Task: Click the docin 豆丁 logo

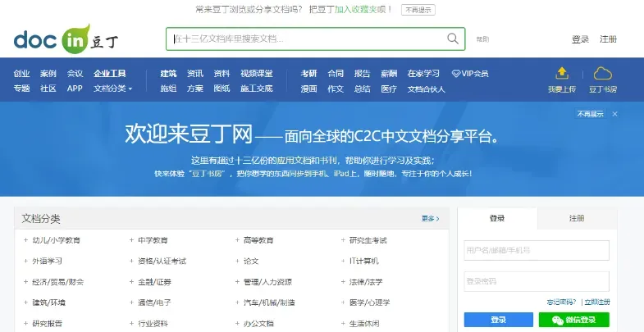Action: click(x=66, y=39)
